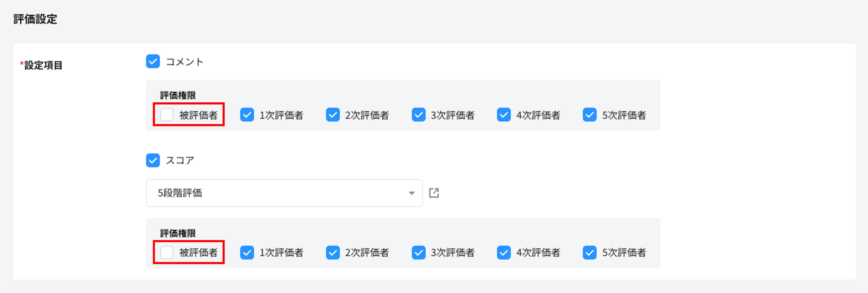
Task: Disable 5次評価者 under comment permissions
Action: [590, 115]
